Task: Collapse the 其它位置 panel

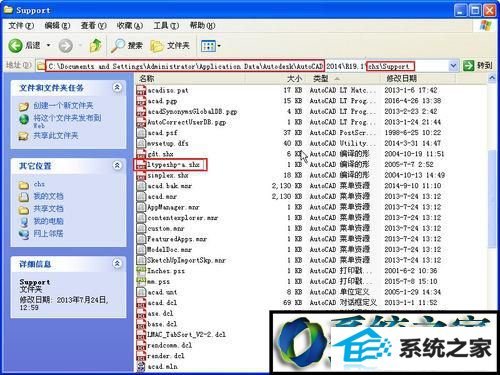Action: click(117, 165)
